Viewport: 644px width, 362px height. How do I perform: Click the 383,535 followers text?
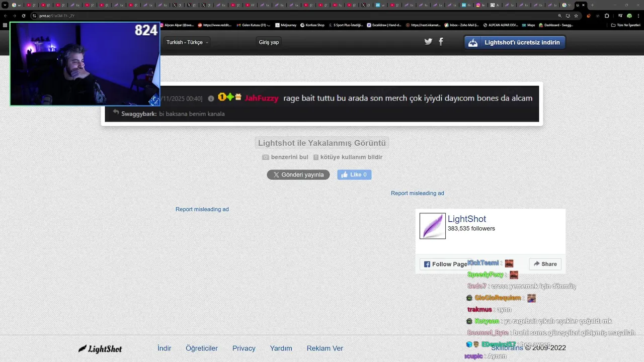click(x=471, y=229)
